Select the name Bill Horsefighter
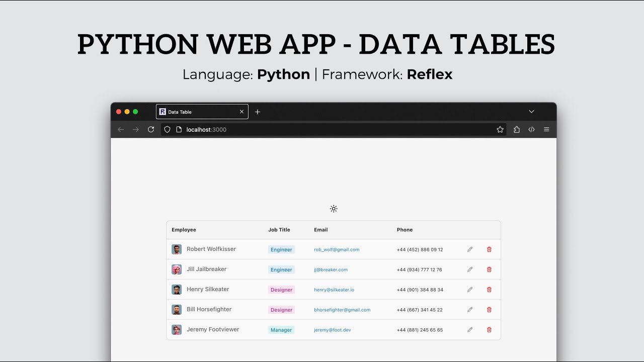Viewport: 644px width, 362px height. 209,309
